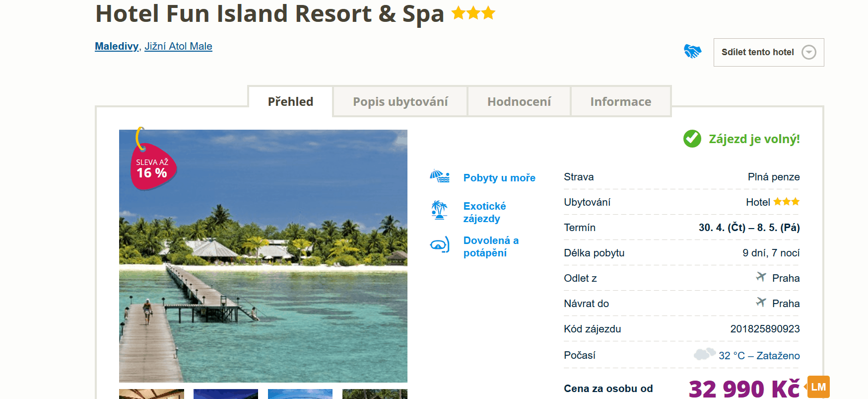Click the beach umbrella Pobyty u moře icon
Screen dimensions: 868x399
(440, 176)
